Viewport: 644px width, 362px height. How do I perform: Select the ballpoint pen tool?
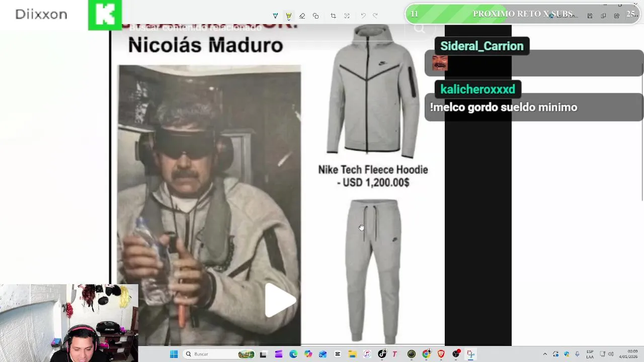(275, 16)
